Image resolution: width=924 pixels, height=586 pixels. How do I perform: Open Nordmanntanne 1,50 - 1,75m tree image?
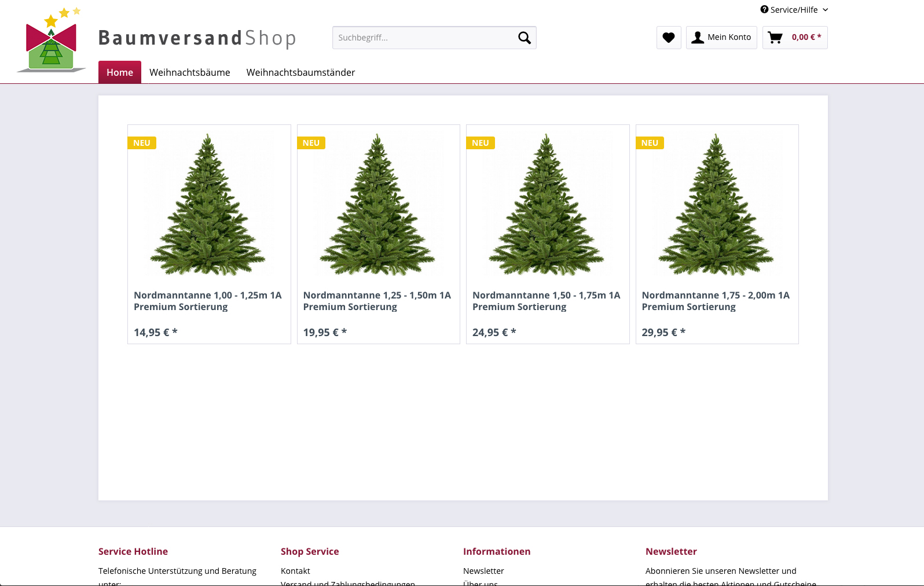pyautogui.click(x=547, y=205)
